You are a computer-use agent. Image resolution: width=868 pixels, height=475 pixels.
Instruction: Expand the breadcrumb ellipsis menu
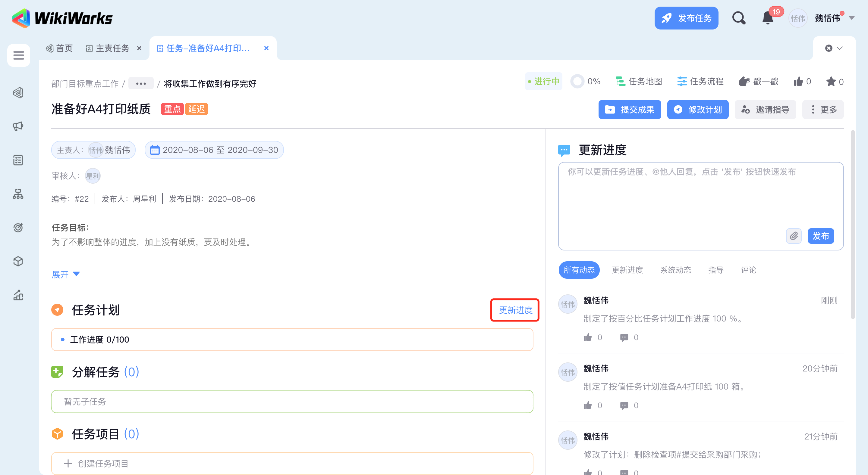pyautogui.click(x=141, y=83)
